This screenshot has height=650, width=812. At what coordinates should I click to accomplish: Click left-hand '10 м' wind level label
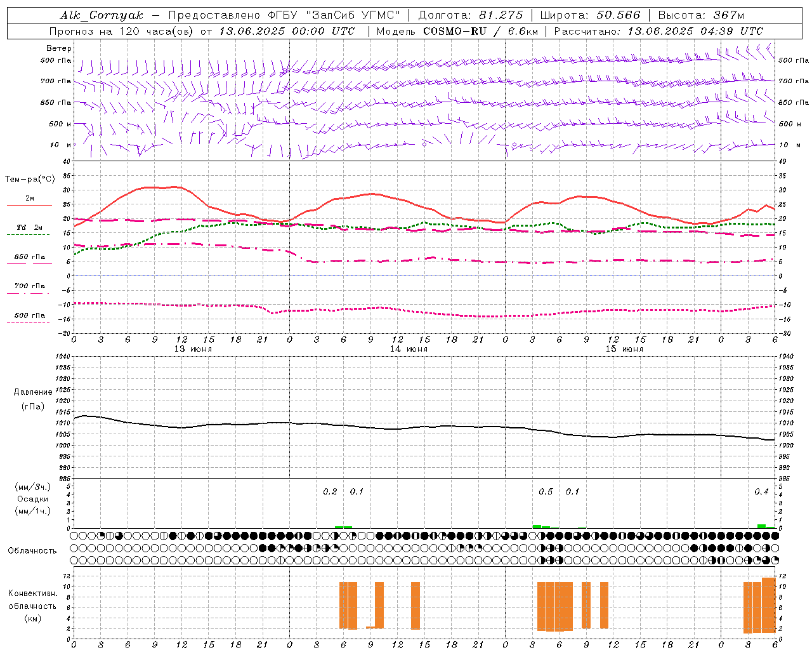pos(60,145)
